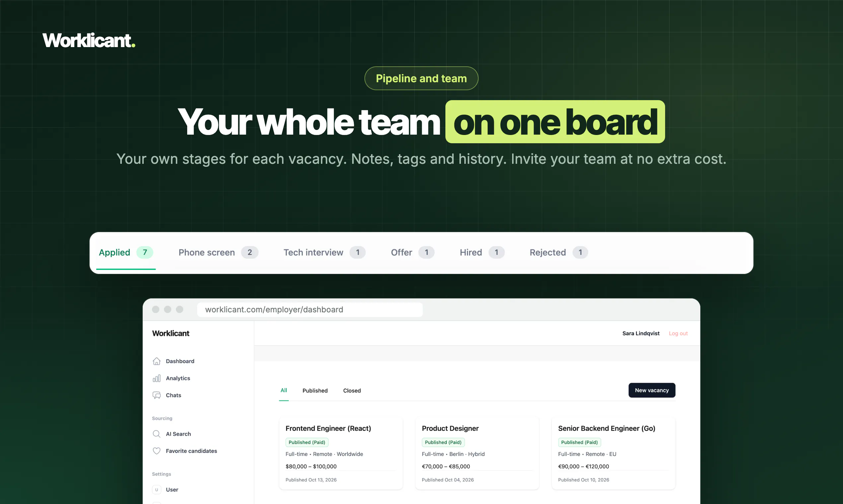Click the User avatar icon in Settings
The height and width of the screenshot is (504, 843).
[x=156, y=489]
